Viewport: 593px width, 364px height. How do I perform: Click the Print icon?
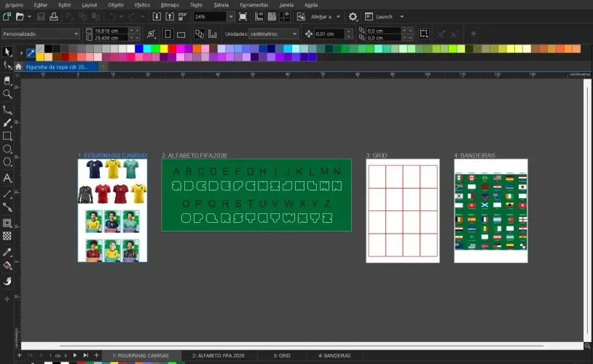[x=54, y=17]
